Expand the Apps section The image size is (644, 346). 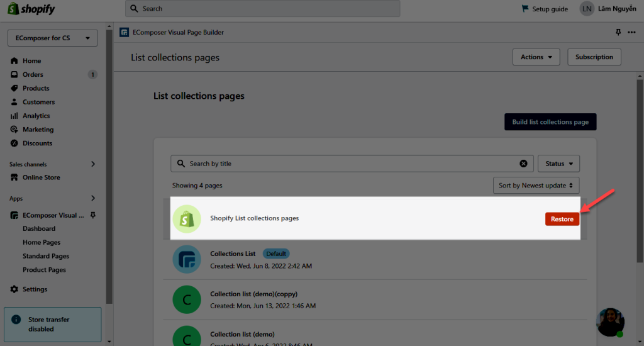(x=93, y=198)
